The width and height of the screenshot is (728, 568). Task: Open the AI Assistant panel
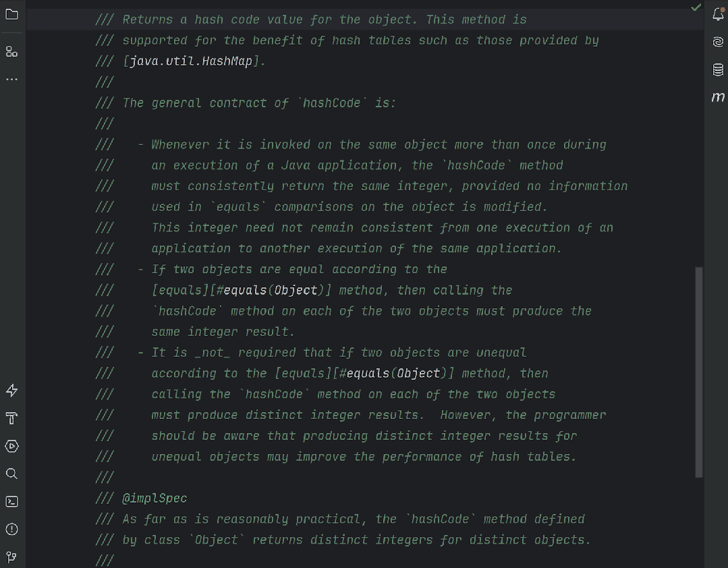click(x=718, y=41)
